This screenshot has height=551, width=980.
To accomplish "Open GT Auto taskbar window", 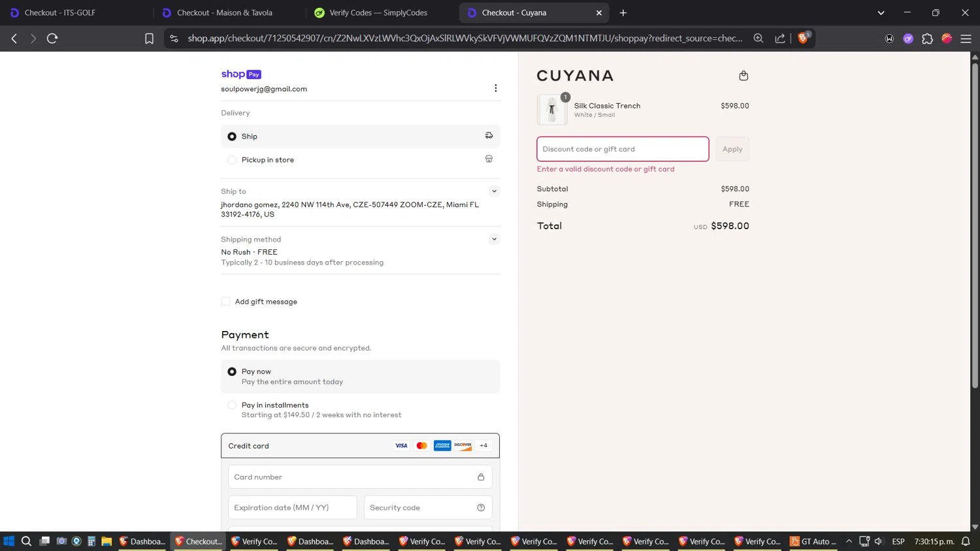I will (813, 541).
